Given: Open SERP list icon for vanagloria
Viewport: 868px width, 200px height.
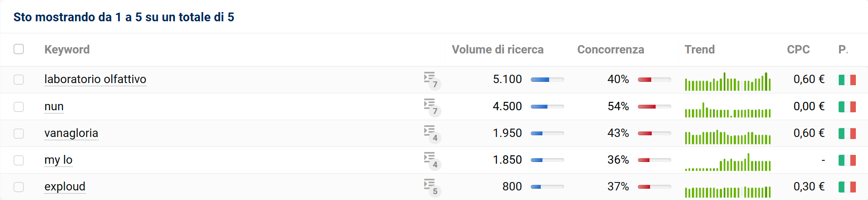Looking at the screenshot, I should click(x=430, y=131).
